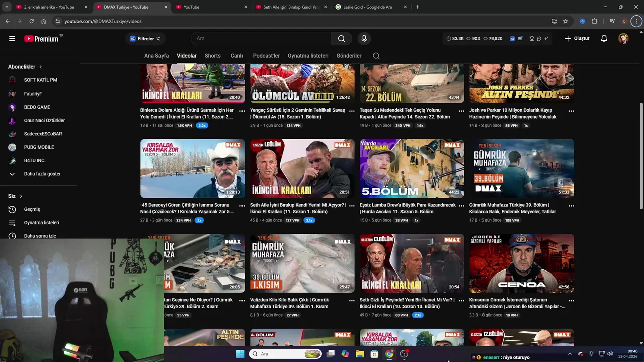Open more options for Eşsiz Lamba Drew'a video
Screen dimensions: 644x362
[461, 206]
